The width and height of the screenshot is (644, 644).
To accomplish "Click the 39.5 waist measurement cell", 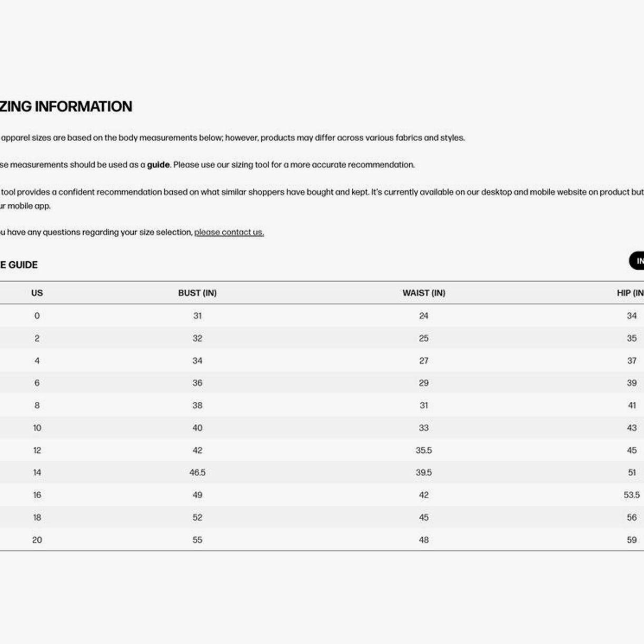I will (424, 473).
